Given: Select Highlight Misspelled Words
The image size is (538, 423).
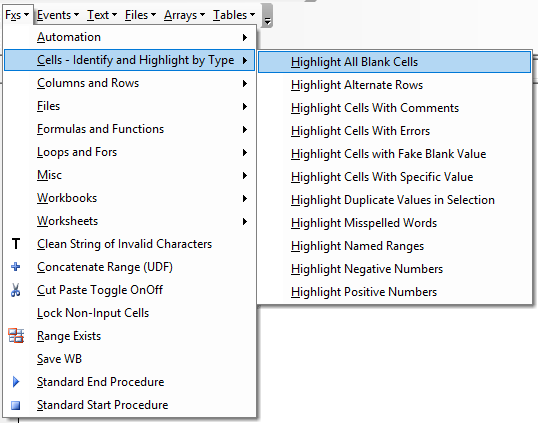Looking at the screenshot, I should [394, 223].
